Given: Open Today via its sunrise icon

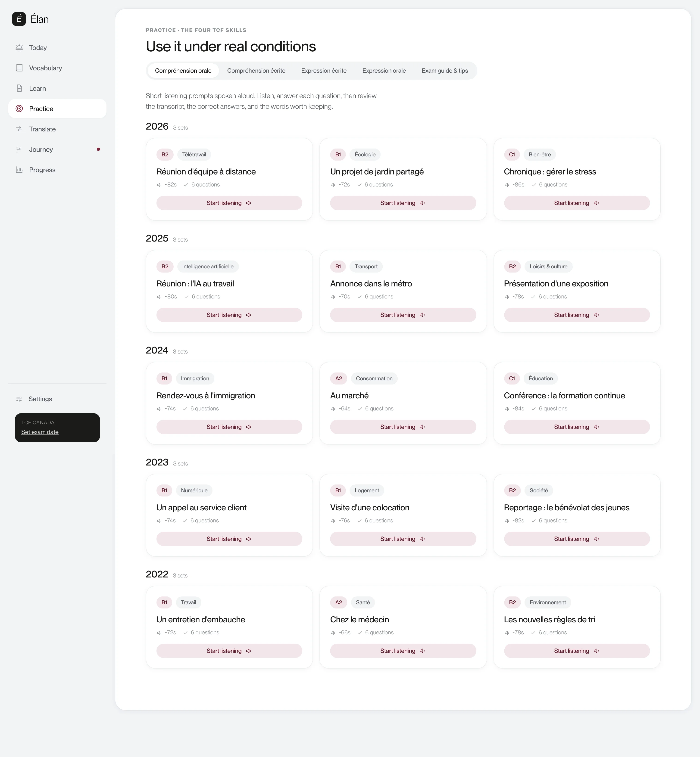Looking at the screenshot, I should 19,48.
